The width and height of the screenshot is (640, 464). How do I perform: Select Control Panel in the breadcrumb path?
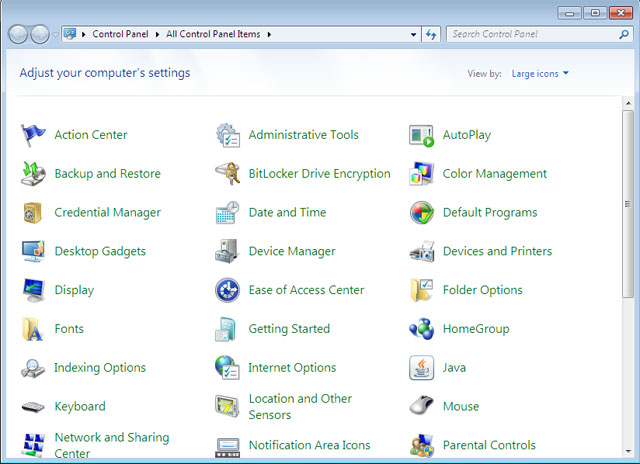[120, 34]
